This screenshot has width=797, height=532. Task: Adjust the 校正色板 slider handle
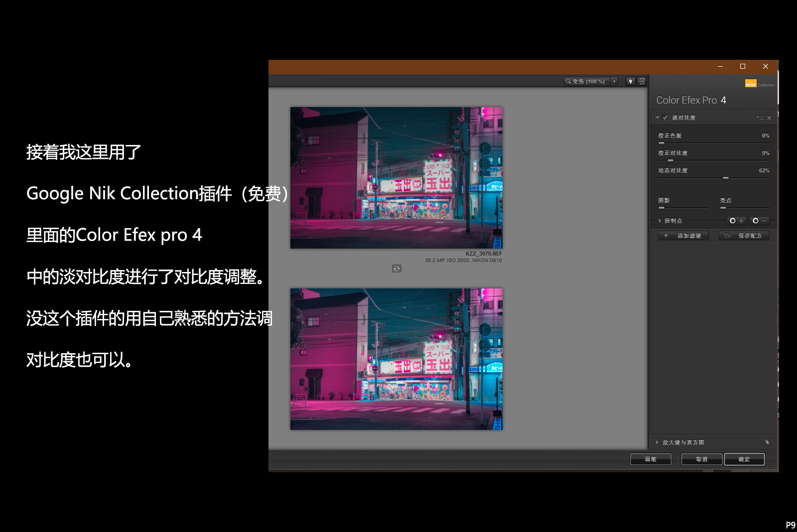tap(662, 143)
